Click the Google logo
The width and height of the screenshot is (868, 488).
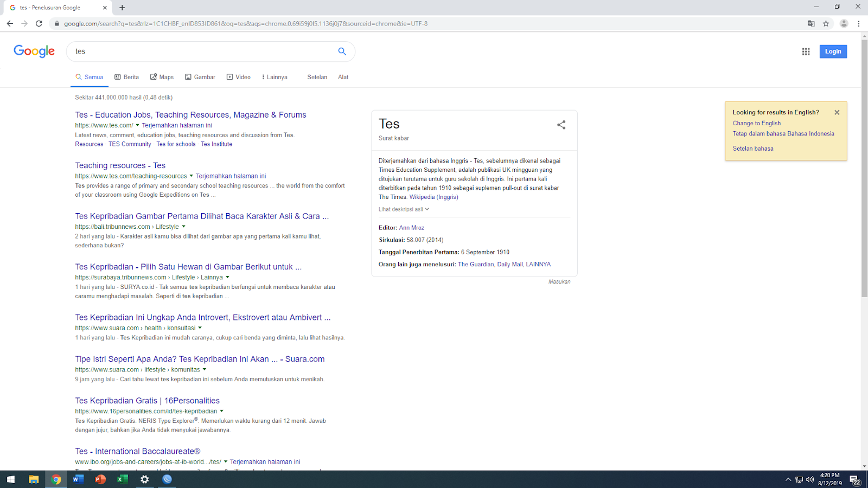(34, 51)
